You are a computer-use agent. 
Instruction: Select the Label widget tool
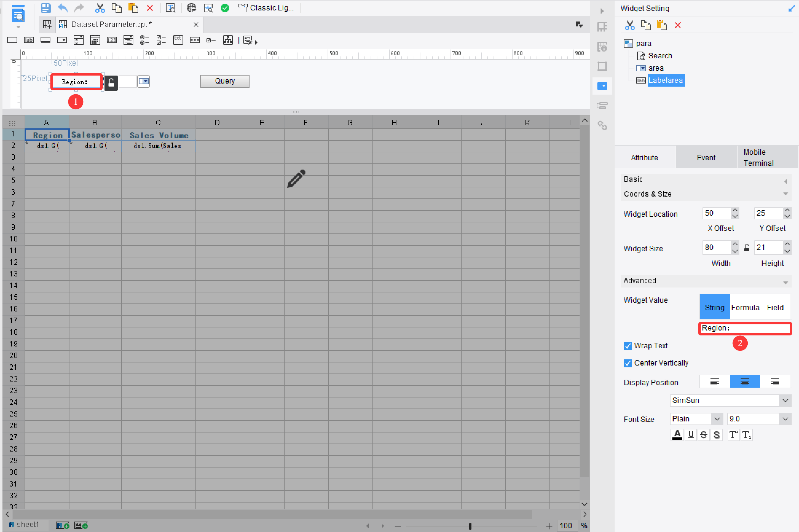pyautogui.click(x=29, y=40)
